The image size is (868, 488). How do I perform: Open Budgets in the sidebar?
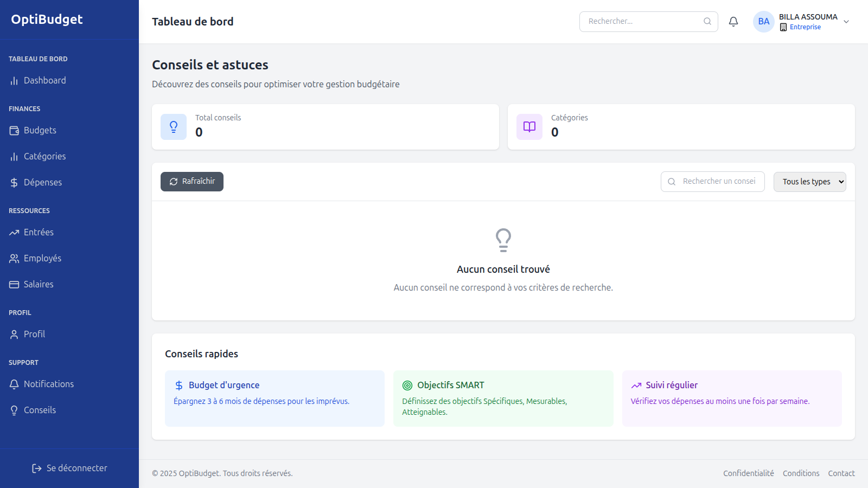coord(40,130)
